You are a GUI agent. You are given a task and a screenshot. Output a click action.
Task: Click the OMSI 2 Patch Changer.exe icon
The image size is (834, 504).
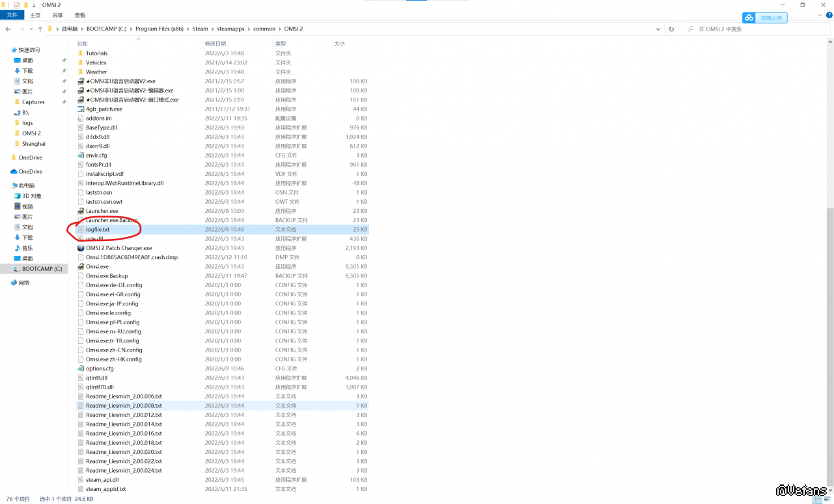coord(81,248)
